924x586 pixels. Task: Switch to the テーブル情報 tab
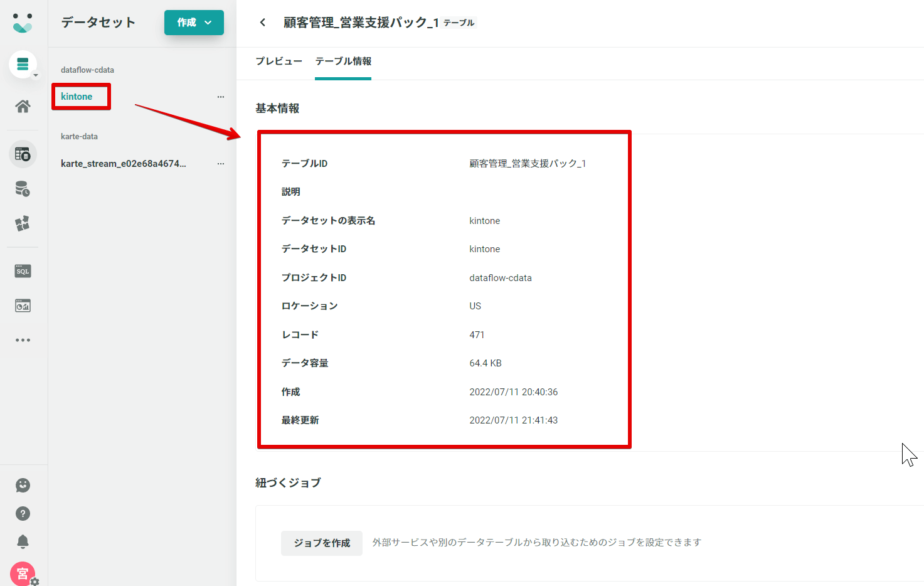point(343,61)
